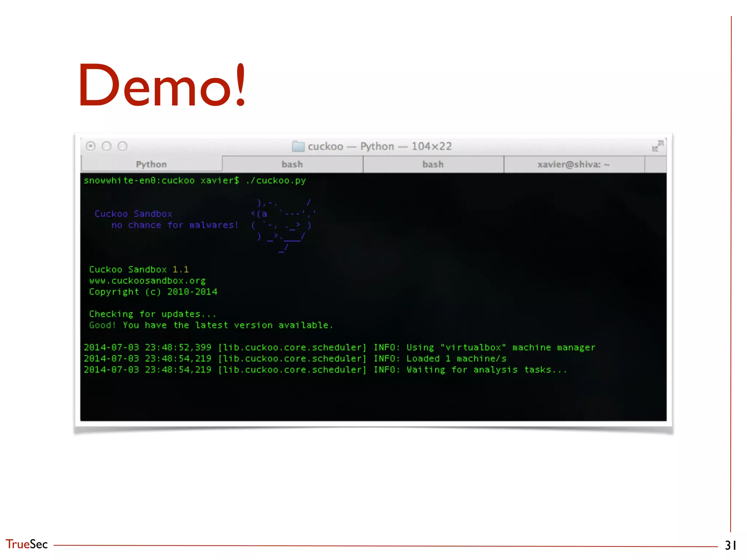Screen dimensions: 747x560
Task: Click the ./cuckoo.py command on the prompt line
Action: pyautogui.click(x=276, y=180)
